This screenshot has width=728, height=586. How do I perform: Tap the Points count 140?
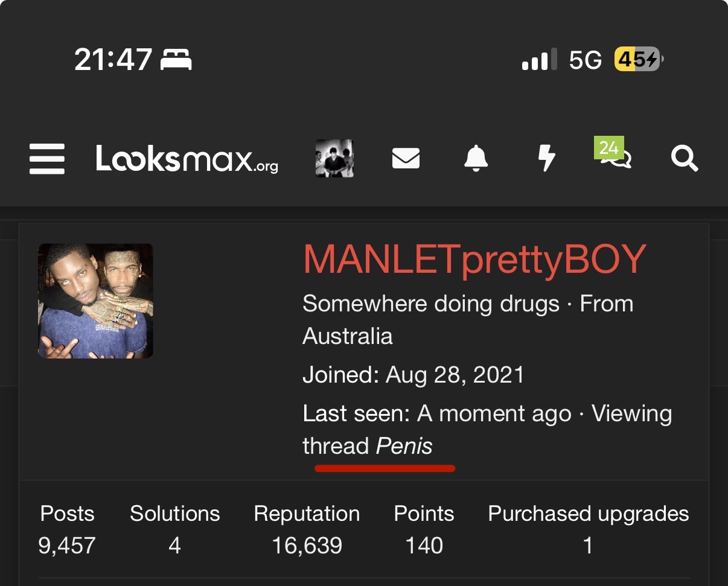point(424,546)
